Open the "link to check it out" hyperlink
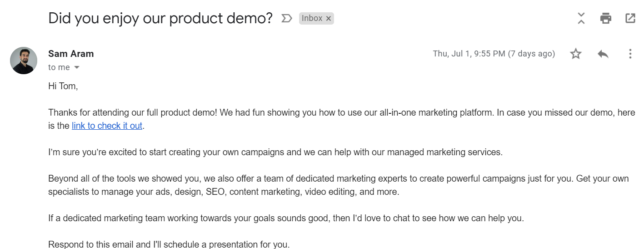This screenshot has height=249, width=644. coord(107,126)
